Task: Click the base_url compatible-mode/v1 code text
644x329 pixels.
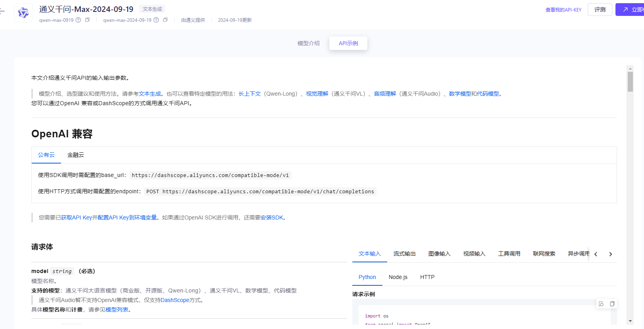Action: (x=210, y=175)
